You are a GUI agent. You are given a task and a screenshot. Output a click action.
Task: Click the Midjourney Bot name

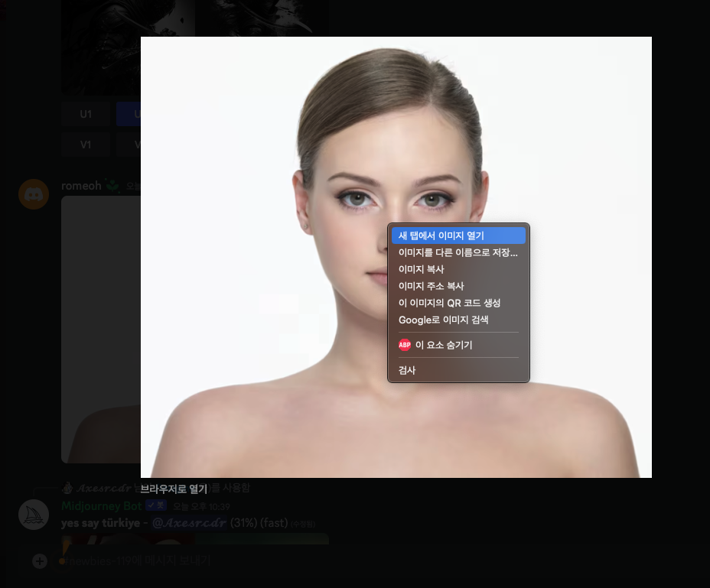[102, 506]
